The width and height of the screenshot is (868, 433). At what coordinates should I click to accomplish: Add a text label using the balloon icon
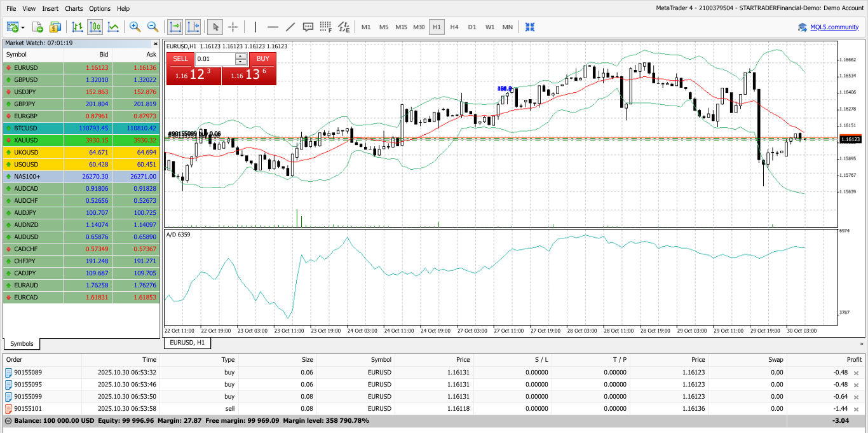(x=308, y=27)
